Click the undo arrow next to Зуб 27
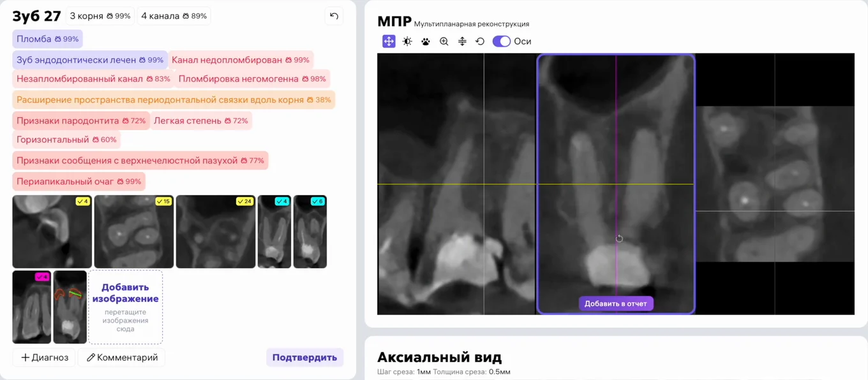 tap(334, 16)
